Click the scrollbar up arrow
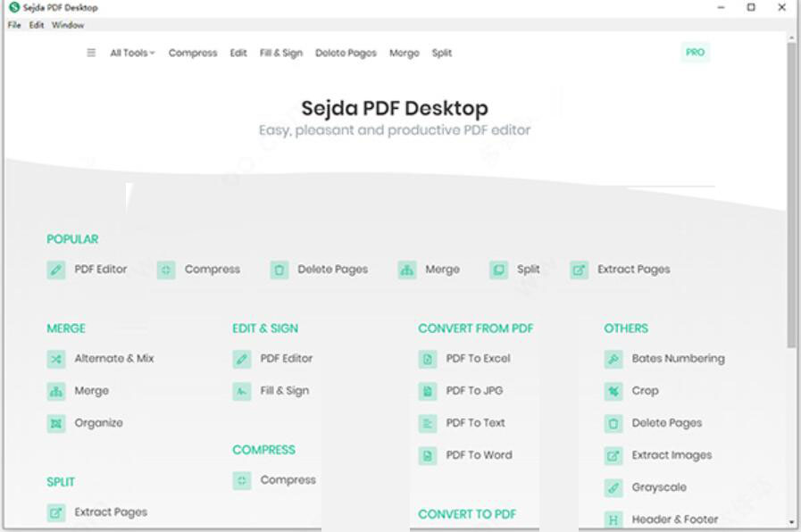Image resolution: width=801 pixels, height=532 pixels. coord(791,37)
